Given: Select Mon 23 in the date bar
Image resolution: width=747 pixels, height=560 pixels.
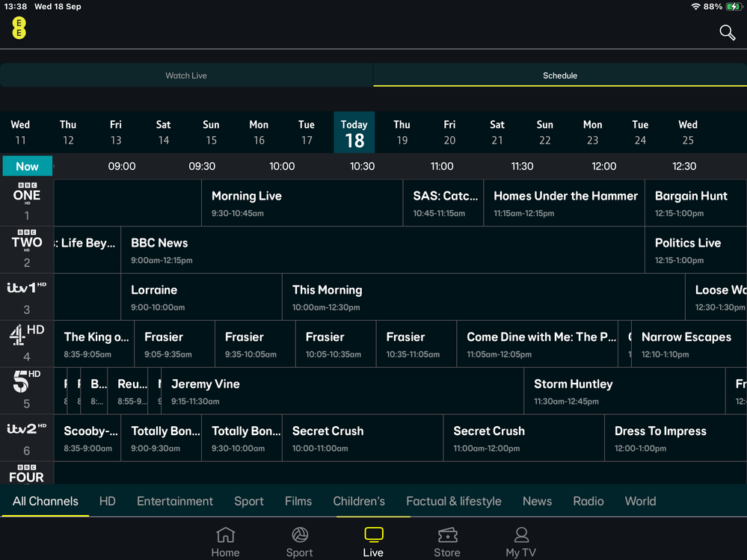Looking at the screenshot, I should [x=592, y=132].
